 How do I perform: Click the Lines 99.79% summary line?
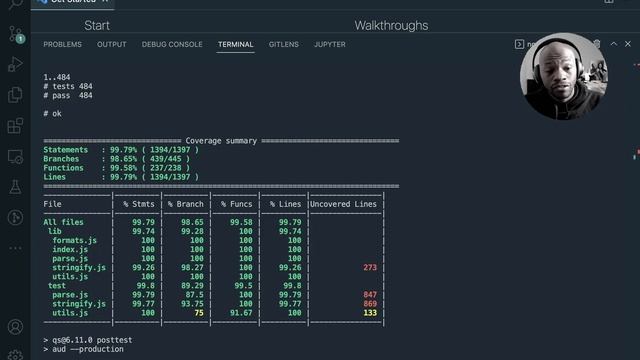coord(121,177)
